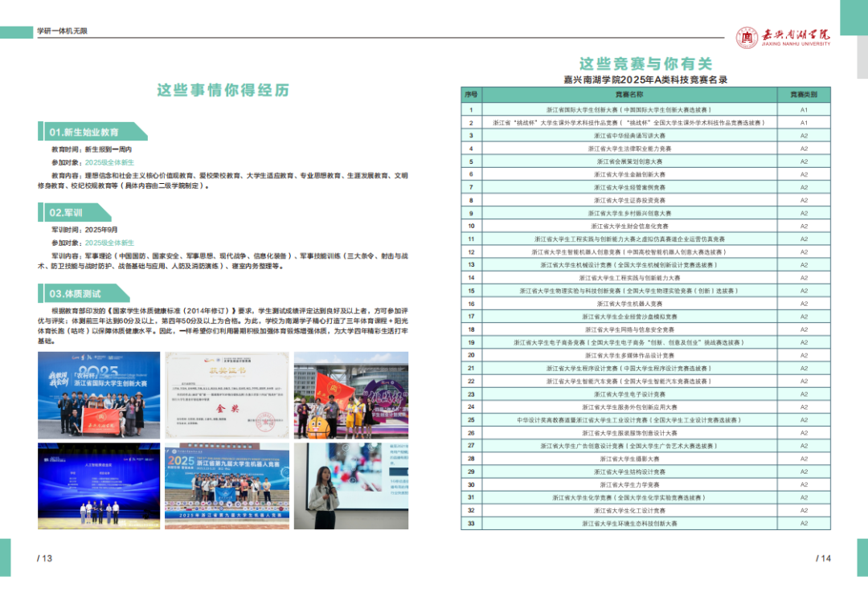Select the 03.体质测试 section banner
This screenshot has height=592, width=868.
(x=84, y=293)
